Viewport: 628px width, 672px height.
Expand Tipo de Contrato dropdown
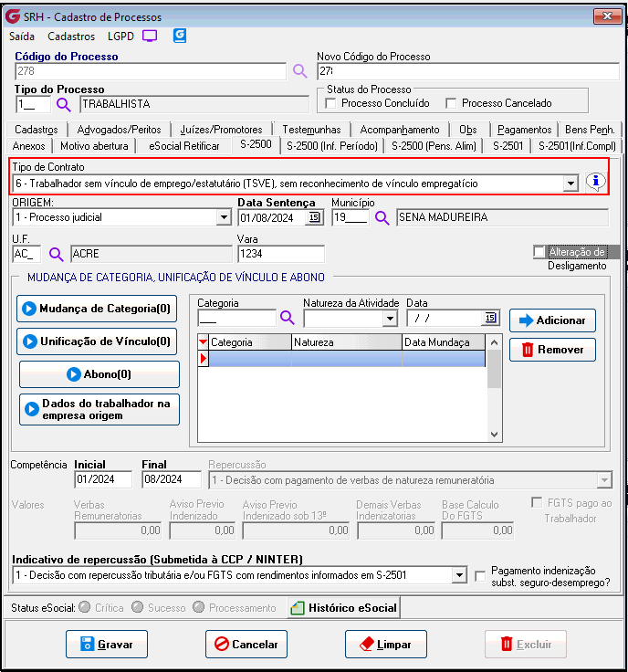[570, 184]
